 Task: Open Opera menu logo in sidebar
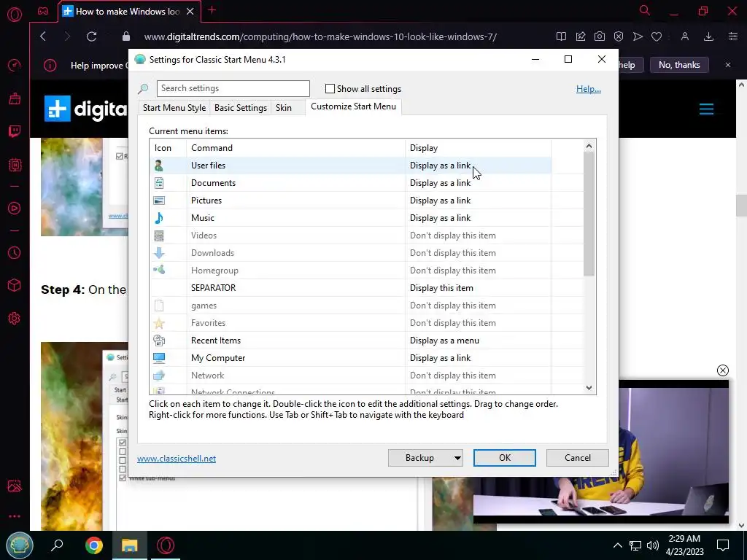coord(15,15)
